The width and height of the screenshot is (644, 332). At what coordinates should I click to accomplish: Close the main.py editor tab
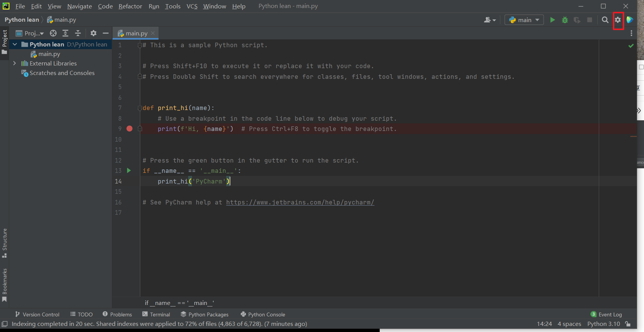point(153,33)
